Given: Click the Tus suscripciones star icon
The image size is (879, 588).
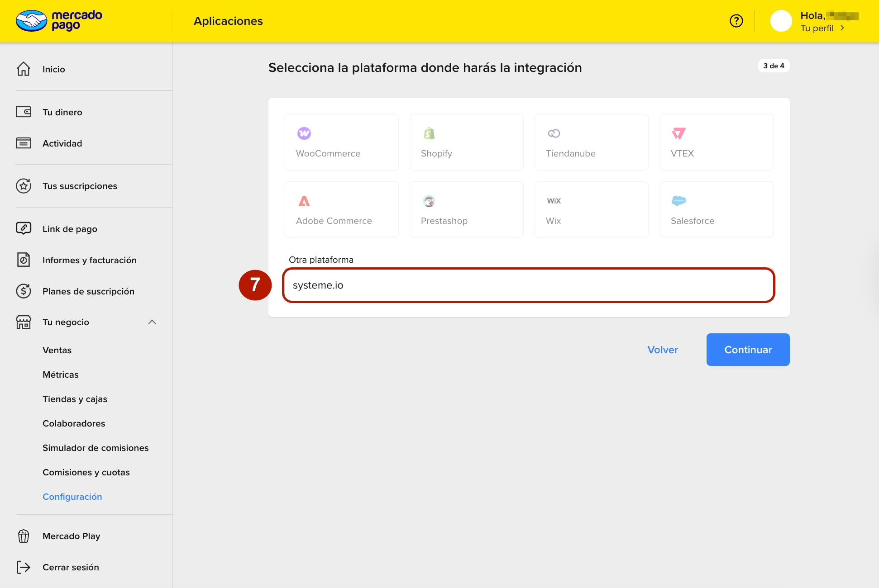Looking at the screenshot, I should (24, 186).
